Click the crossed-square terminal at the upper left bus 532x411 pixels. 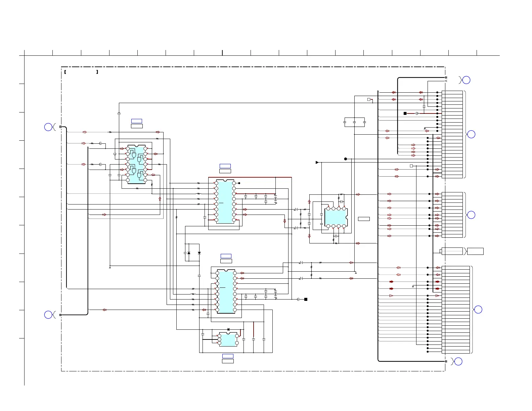[60, 127]
